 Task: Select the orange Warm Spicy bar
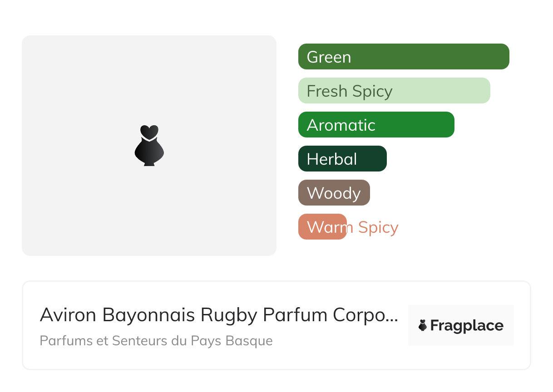[322, 227]
